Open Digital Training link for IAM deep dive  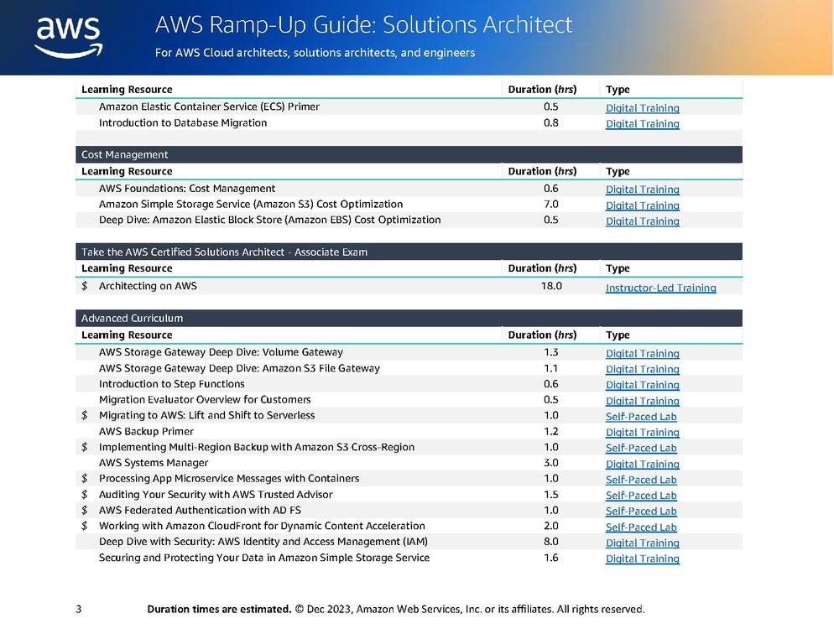coord(643,543)
